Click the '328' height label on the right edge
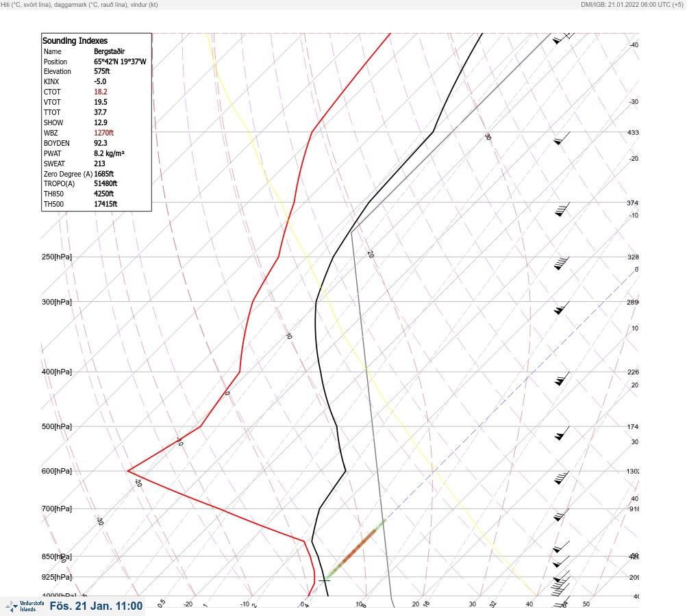Screen dimensions: 687x616 coord(633,257)
